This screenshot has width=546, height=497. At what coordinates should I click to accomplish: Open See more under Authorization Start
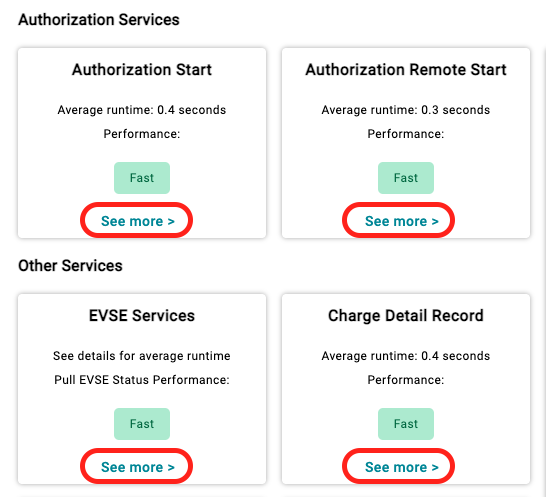click(x=138, y=221)
